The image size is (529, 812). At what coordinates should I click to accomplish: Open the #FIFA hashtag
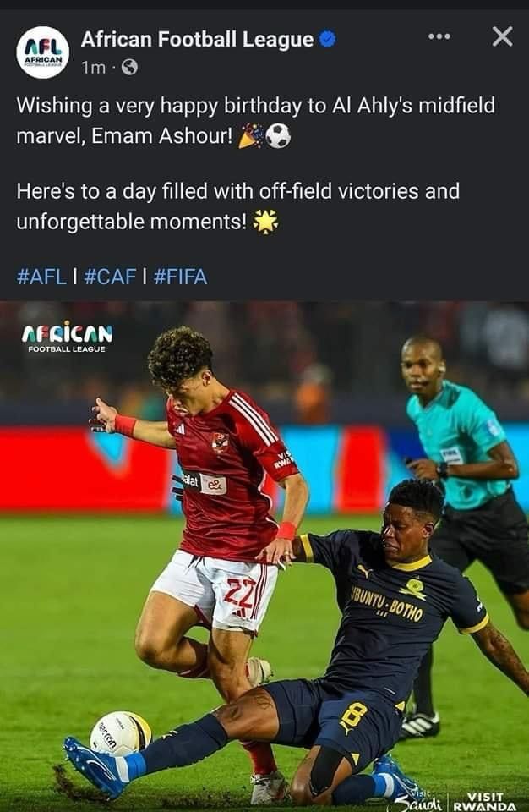[x=181, y=277]
